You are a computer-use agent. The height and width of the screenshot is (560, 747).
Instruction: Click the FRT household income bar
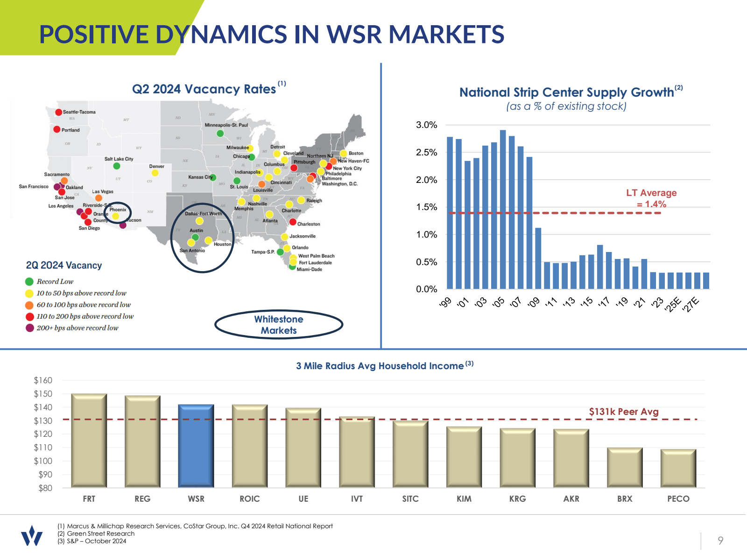[89, 441]
